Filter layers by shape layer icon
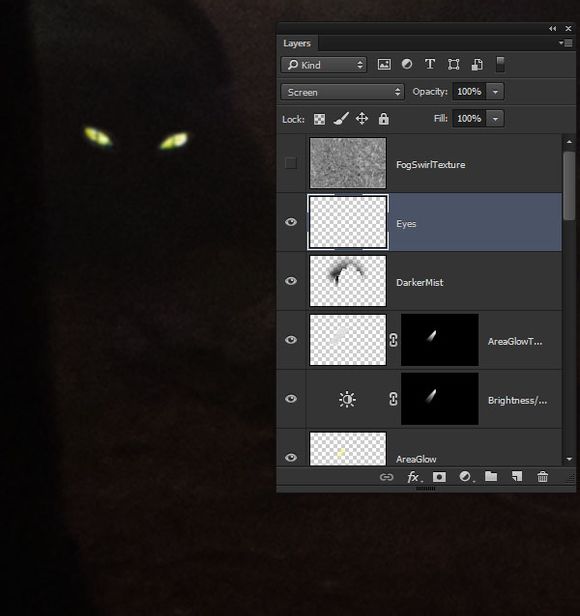580x616 pixels. [x=453, y=64]
